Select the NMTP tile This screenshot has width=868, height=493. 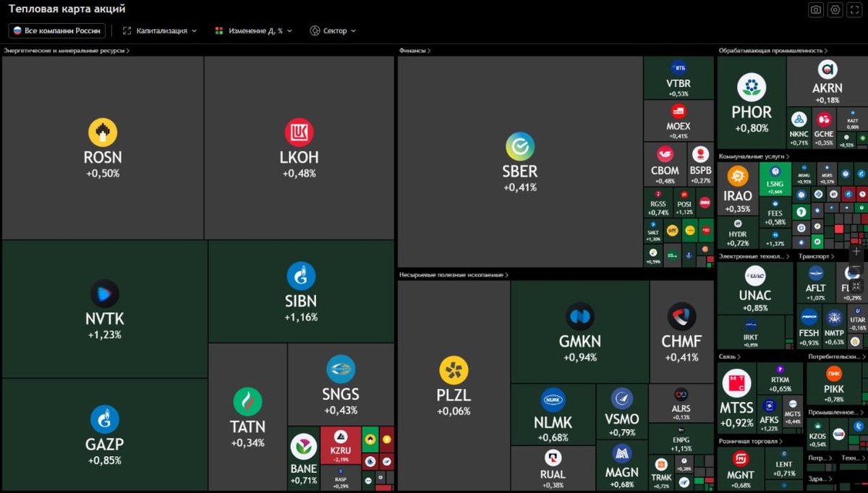coord(834,326)
